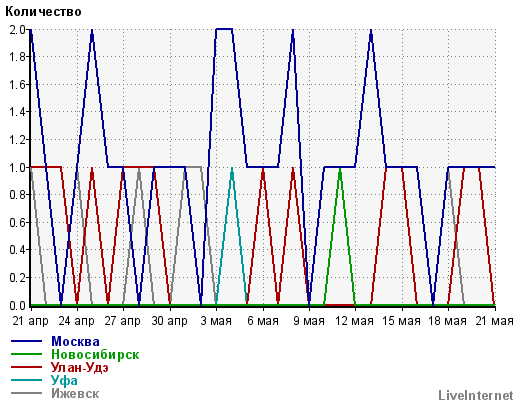Click the 12 мая date axis label
Screen dimensions: 520x405
pos(355,321)
